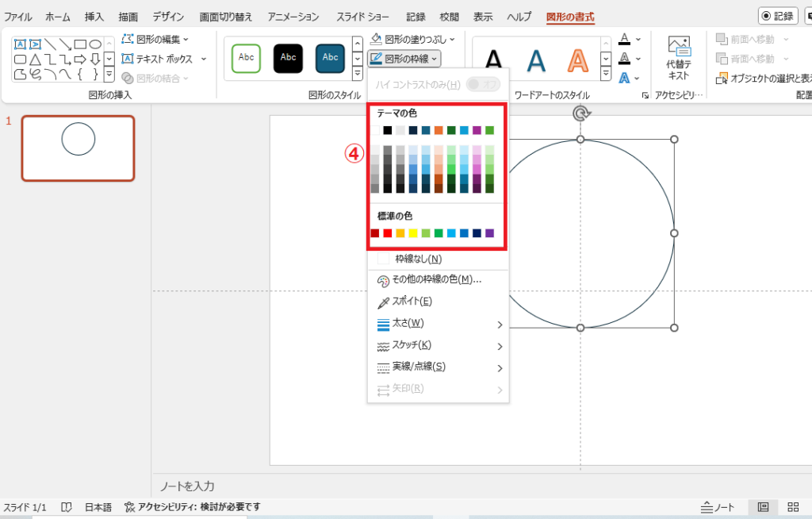Click the spell check book icon in status bar
The image size is (812, 519).
pos(66,507)
